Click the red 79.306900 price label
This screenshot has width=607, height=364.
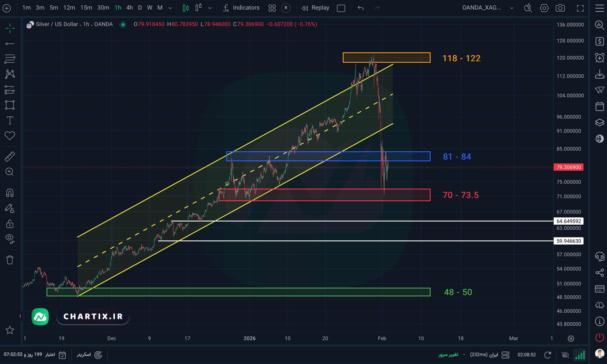click(568, 167)
